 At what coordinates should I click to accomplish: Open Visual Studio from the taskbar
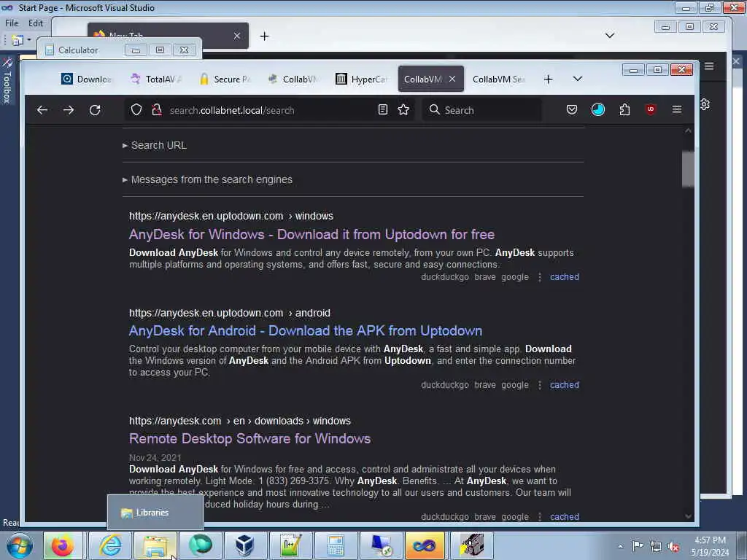(x=425, y=545)
